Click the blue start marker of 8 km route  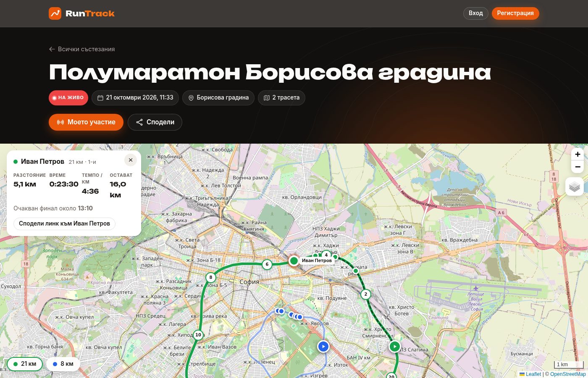click(x=323, y=346)
